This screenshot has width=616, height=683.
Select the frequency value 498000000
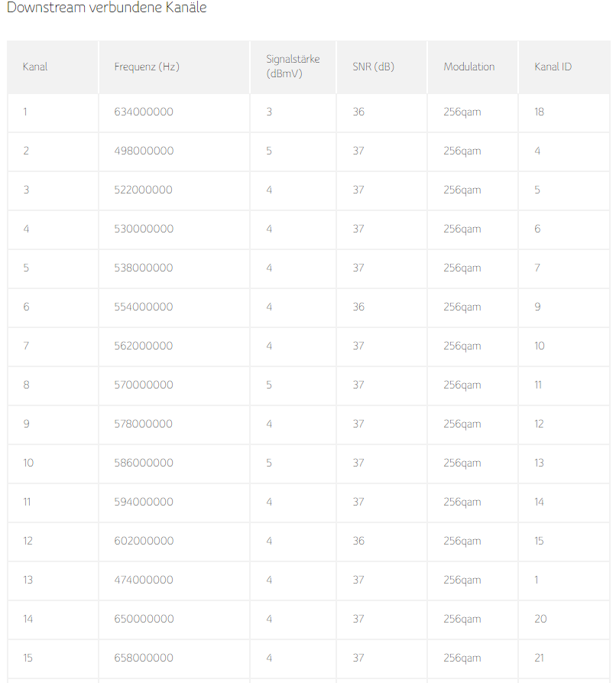[x=144, y=151]
